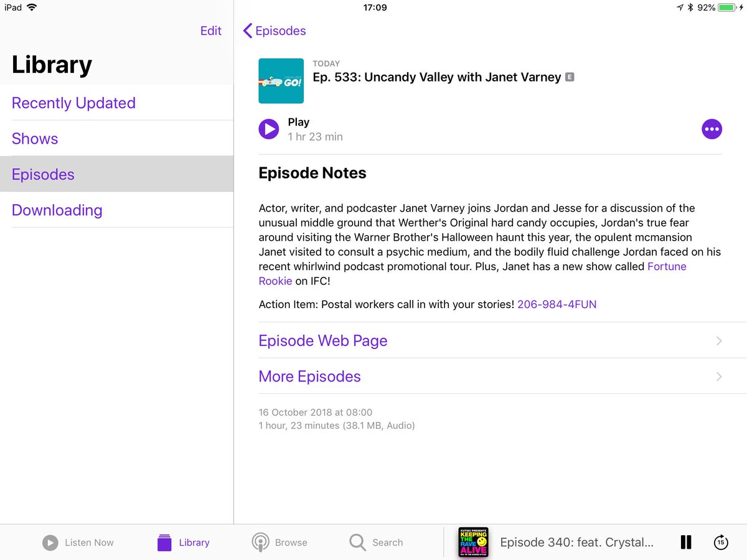This screenshot has width=747, height=560.
Task: Tap the file size line 38.1 MB, Audio
Action: point(337,426)
